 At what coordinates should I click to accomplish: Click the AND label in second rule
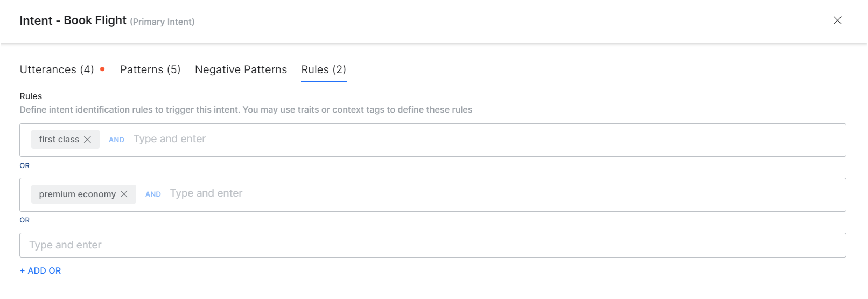153,194
